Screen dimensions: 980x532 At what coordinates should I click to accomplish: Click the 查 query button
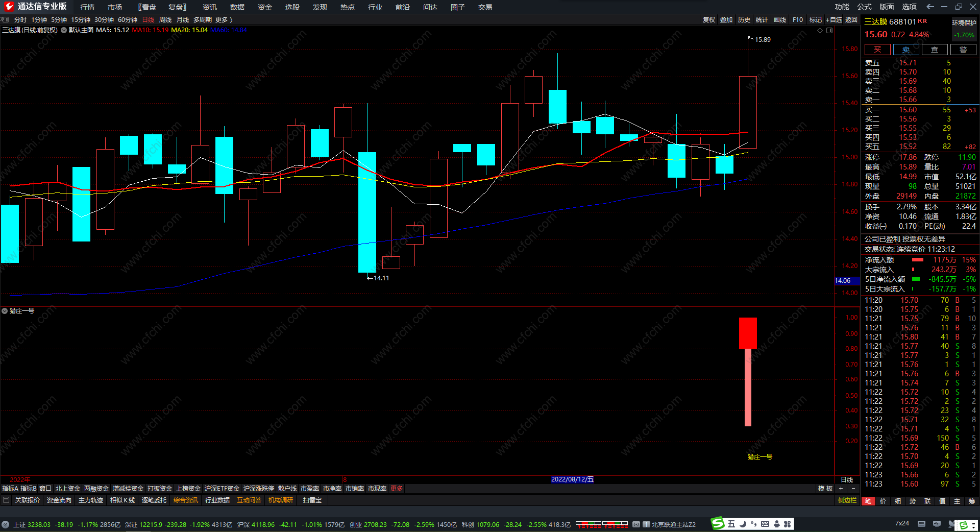click(x=935, y=50)
